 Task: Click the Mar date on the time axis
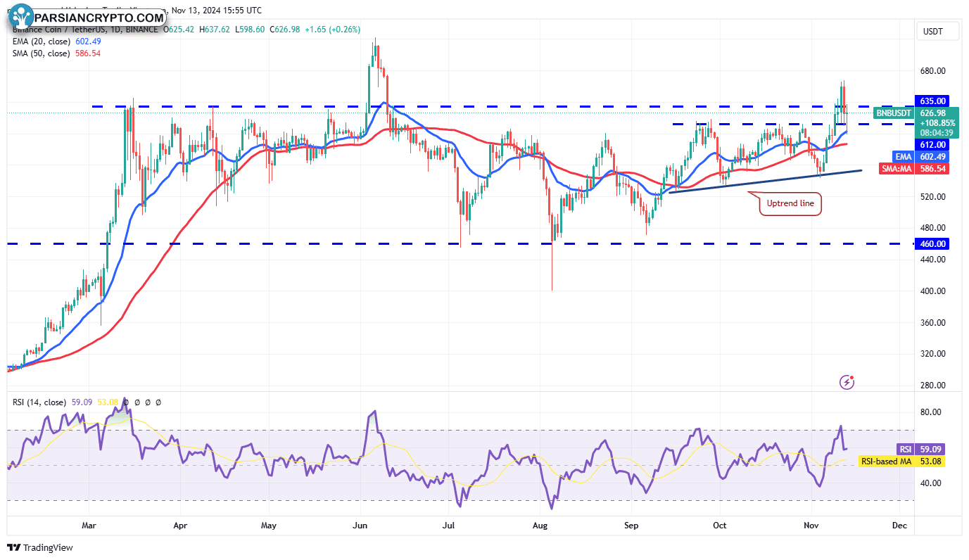click(x=89, y=525)
